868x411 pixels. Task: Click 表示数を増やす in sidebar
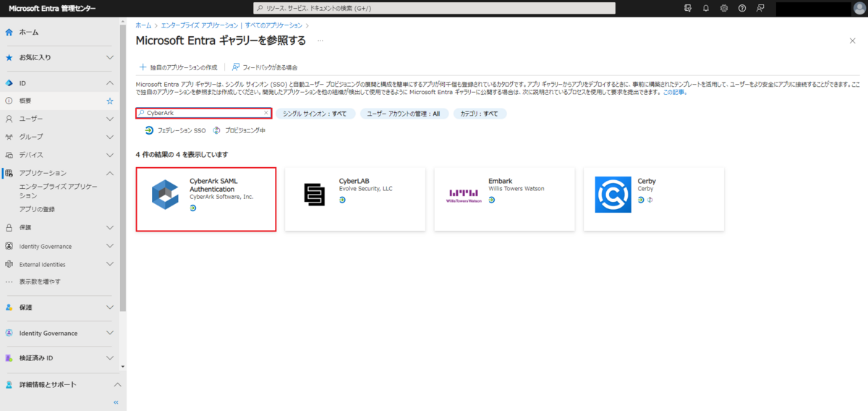[x=40, y=281]
